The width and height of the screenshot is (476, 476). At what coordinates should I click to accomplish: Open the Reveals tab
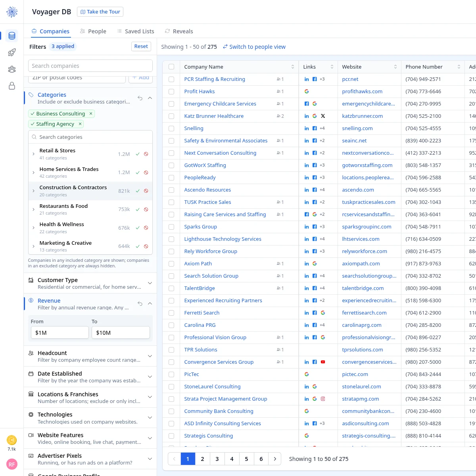pos(179,31)
